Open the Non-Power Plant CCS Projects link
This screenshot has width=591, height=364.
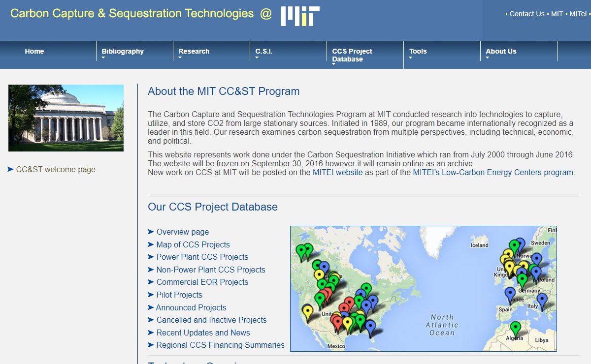[211, 270]
